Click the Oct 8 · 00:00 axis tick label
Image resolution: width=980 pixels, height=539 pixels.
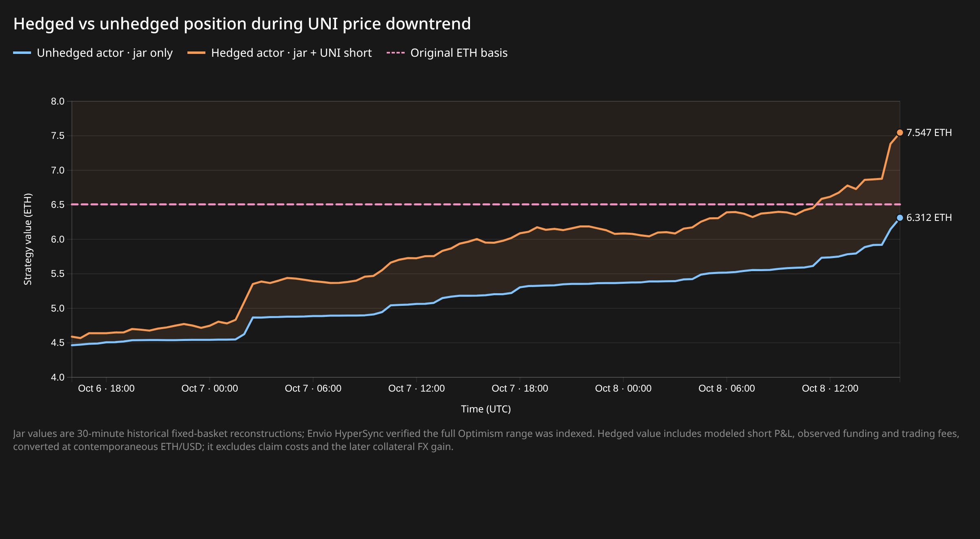[x=623, y=388]
